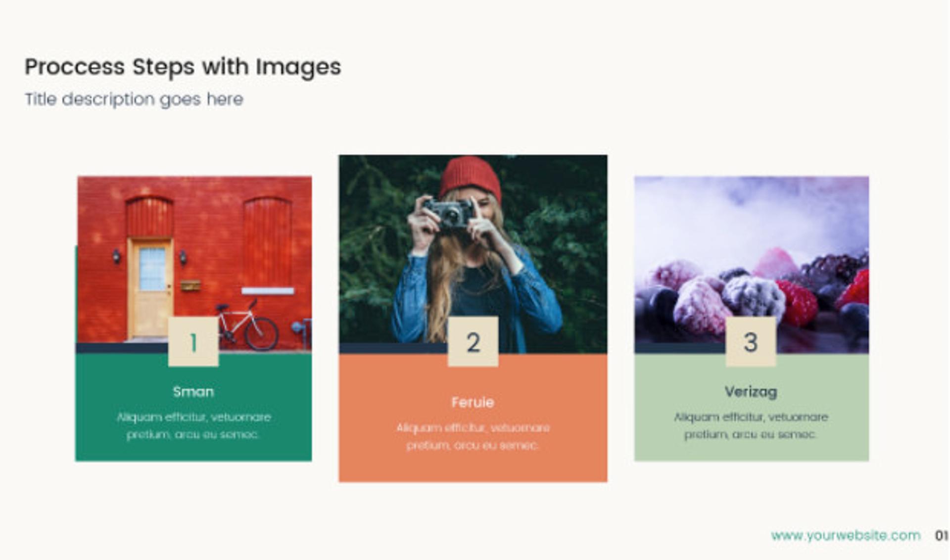Select the woman with camera photo

point(473,247)
